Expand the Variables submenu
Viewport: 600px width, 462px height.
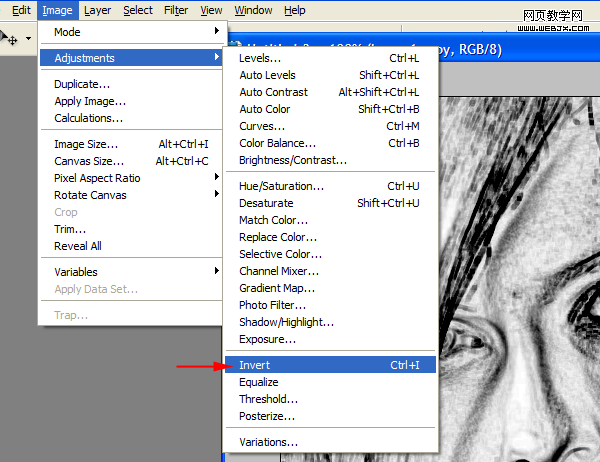click(131, 272)
